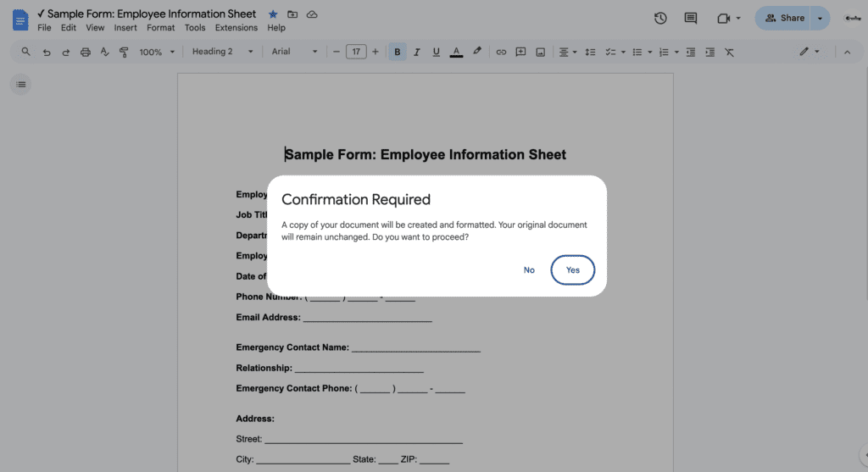Screen dimensions: 868x472
Task: Open the Help menu
Action: click(x=276, y=28)
